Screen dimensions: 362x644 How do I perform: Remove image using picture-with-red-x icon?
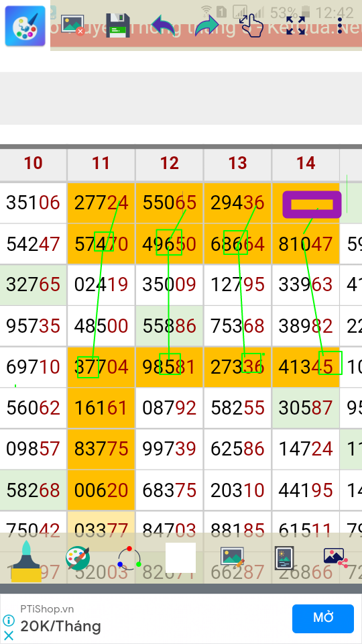click(72, 25)
